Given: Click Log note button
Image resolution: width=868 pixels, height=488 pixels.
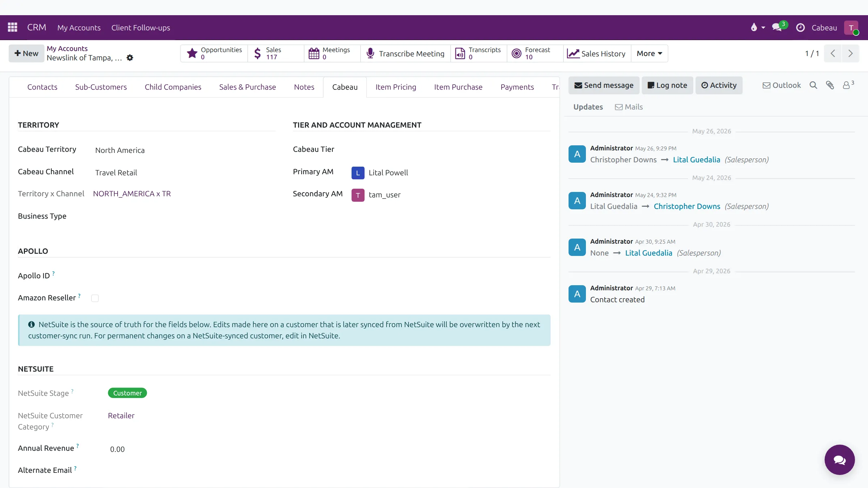Looking at the screenshot, I should [667, 85].
